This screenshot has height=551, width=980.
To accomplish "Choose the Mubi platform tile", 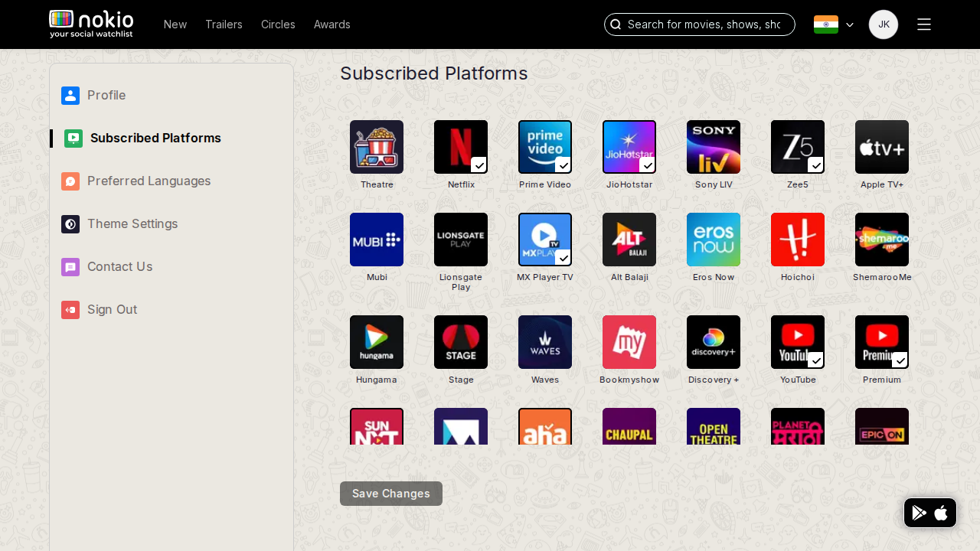I will (x=377, y=240).
